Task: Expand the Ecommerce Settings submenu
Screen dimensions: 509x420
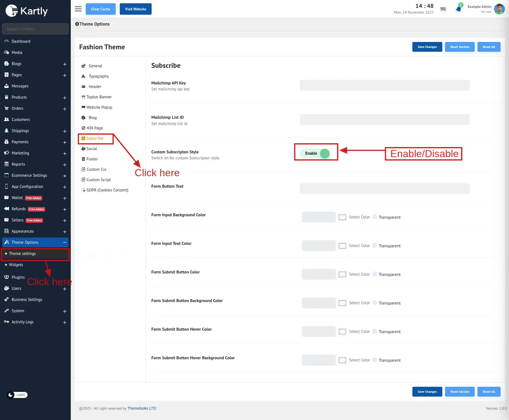Action: coord(65,176)
